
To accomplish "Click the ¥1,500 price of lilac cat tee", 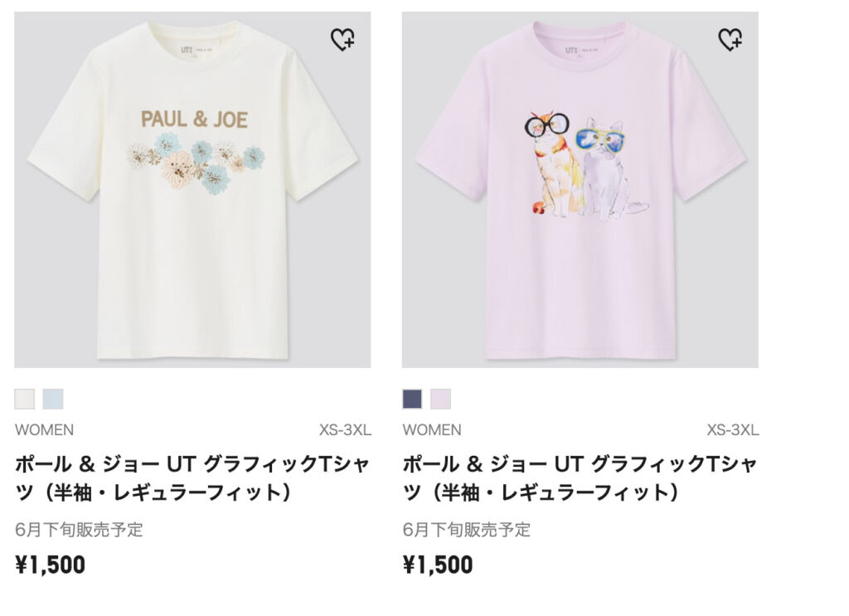I will (x=438, y=565).
